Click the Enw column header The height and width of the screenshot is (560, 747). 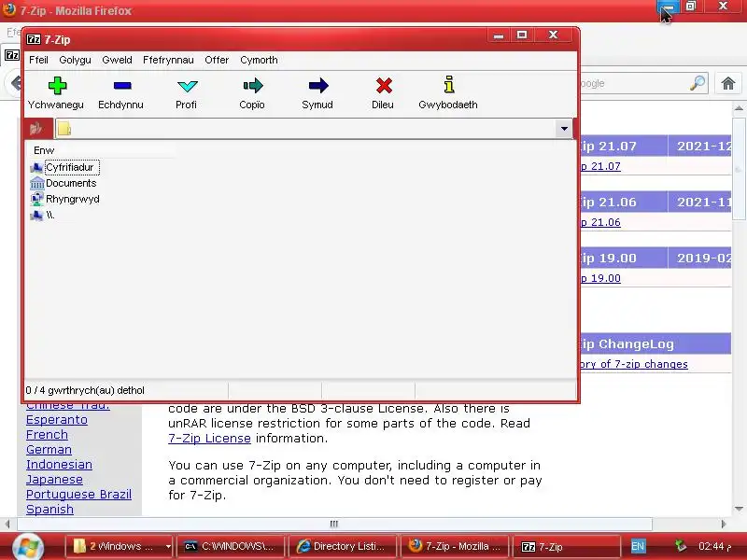pos(100,150)
